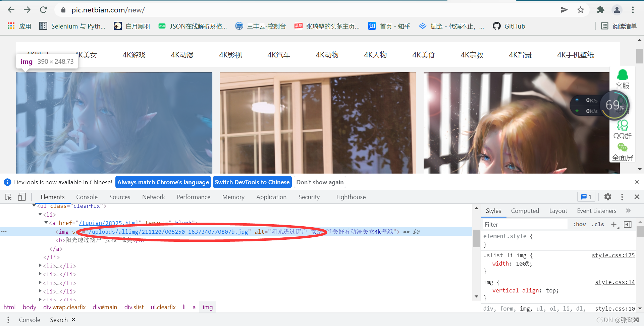Go forward in browser history

pyautogui.click(x=27, y=10)
